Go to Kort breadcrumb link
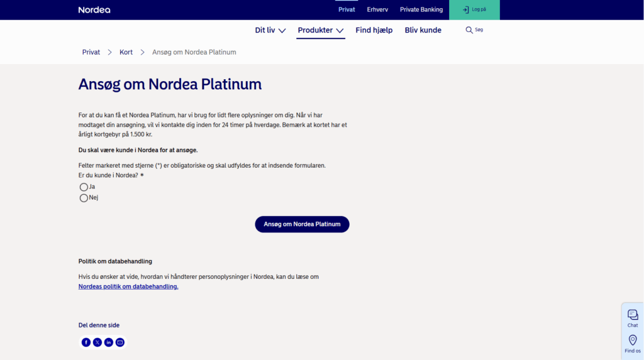The height and width of the screenshot is (360, 644). (126, 52)
